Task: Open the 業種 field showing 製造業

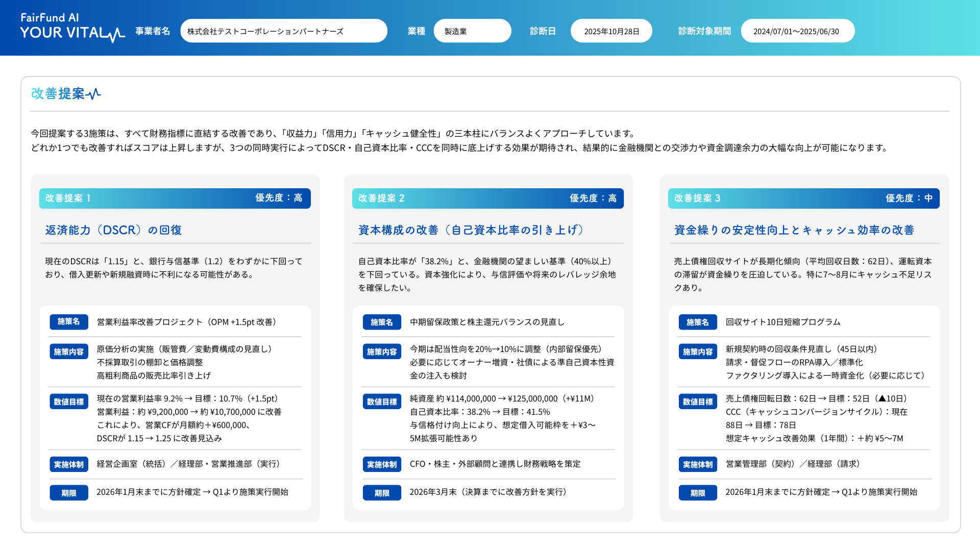Action: 472,30
